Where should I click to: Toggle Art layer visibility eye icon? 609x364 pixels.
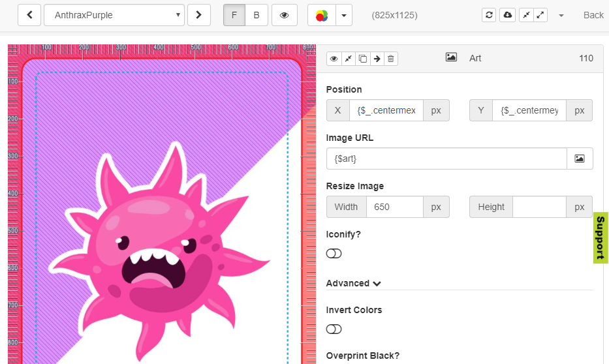pos(334,59)
